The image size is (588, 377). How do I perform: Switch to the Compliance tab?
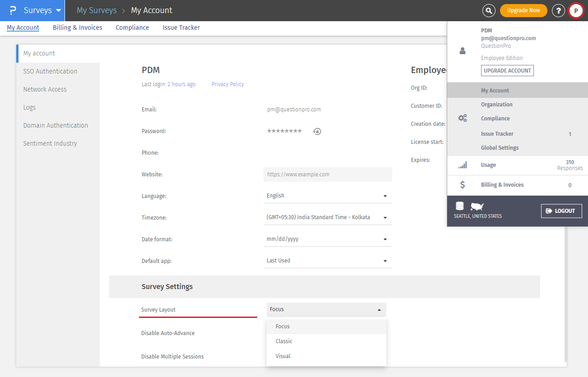tap(132, 28)
